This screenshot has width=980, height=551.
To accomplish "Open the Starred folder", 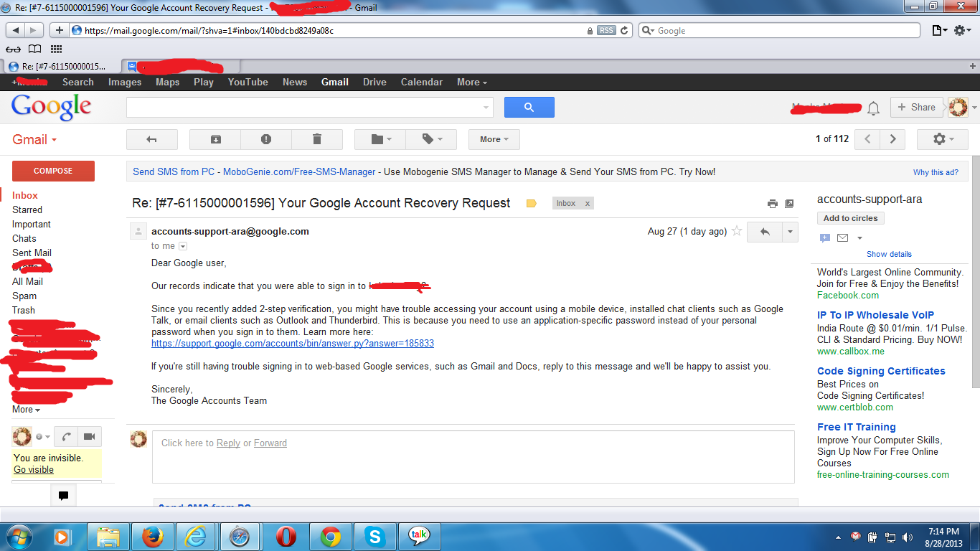I will [x=27, y=209].
